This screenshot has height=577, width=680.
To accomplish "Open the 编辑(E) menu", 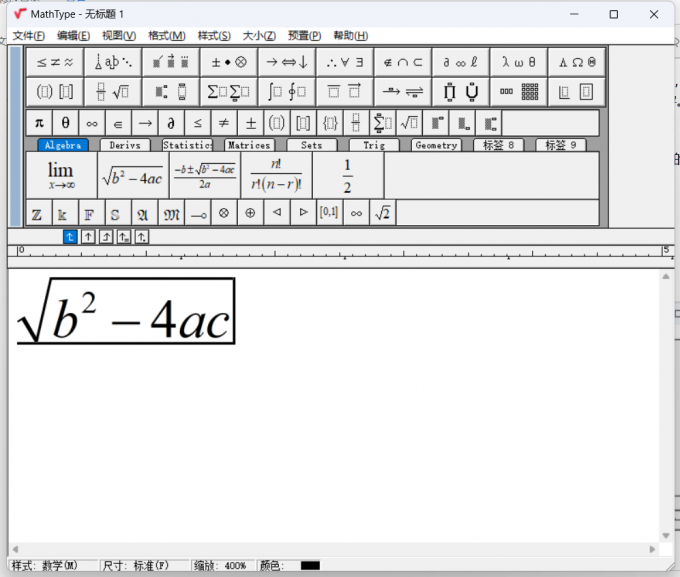I will [74, 36].
